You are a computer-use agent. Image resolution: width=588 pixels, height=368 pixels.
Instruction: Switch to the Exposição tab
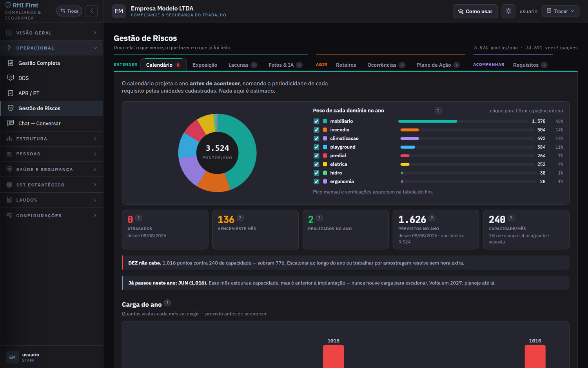[205, 65]
